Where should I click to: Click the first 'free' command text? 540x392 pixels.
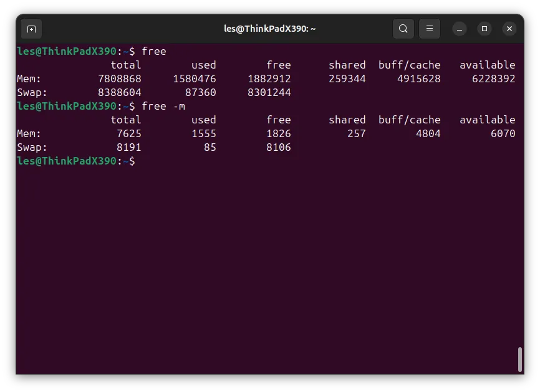154,51
